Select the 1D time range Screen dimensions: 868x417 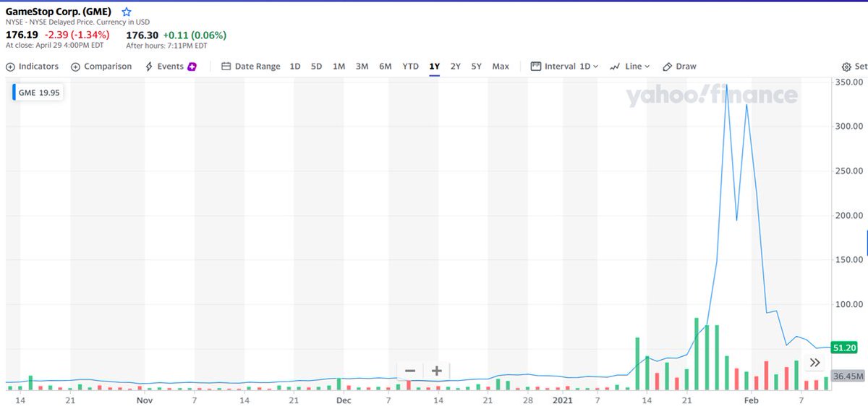coord(295,66)
